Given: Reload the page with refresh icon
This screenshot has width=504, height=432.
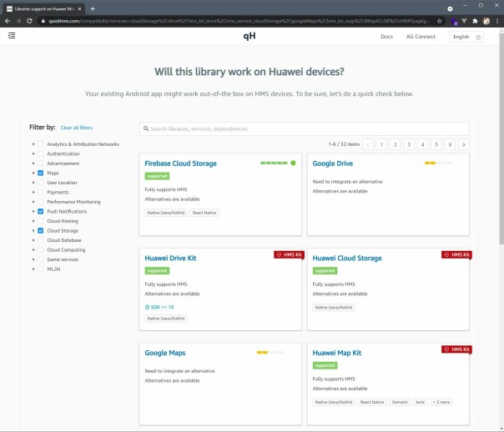Looking at the screenshot, I should [x=29, y=21].
